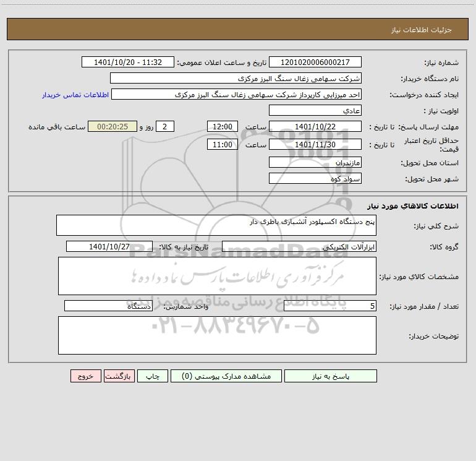Click need date field 1401/10/27
Viewport: 476px width, 461px height.
click(109, 246)
